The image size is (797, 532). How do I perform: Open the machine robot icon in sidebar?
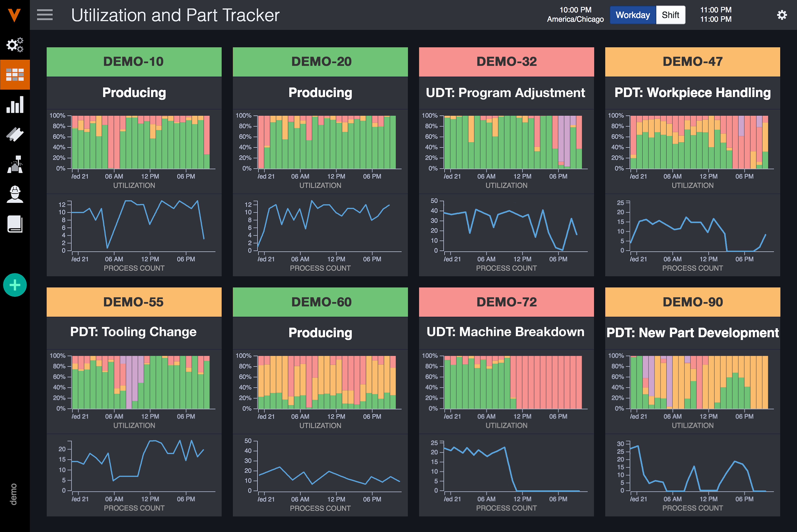coord(15,164)
